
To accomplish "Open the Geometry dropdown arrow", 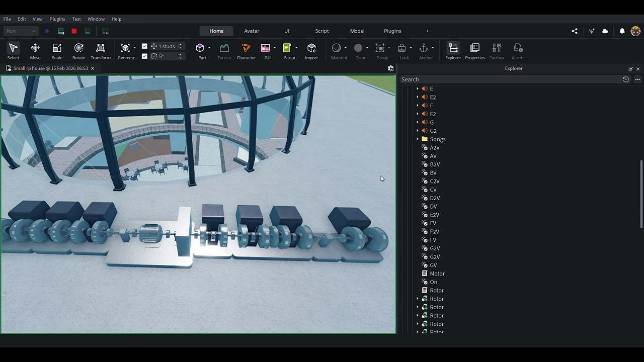I will (x=134, y=48).
